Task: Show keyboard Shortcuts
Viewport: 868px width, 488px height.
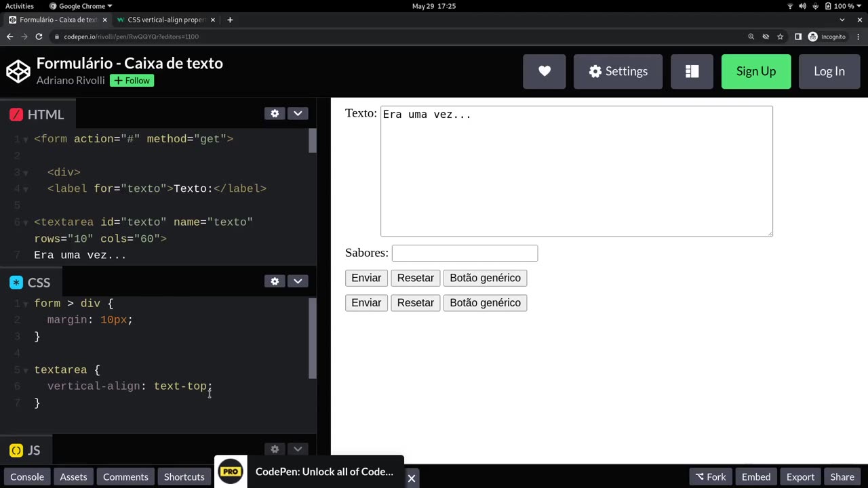Action: click(x=184, y=476)
